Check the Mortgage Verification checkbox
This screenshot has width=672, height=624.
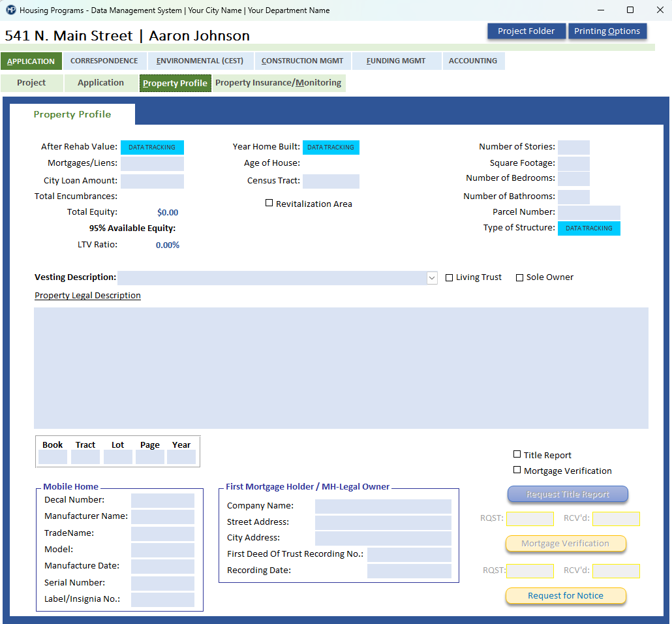coord(517,470)
